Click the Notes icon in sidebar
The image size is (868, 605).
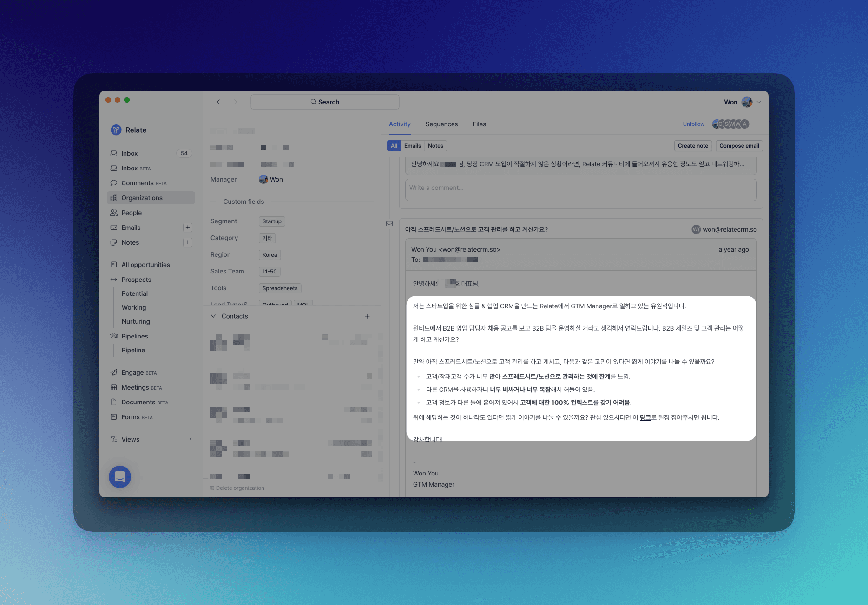[x=113, y=242]
